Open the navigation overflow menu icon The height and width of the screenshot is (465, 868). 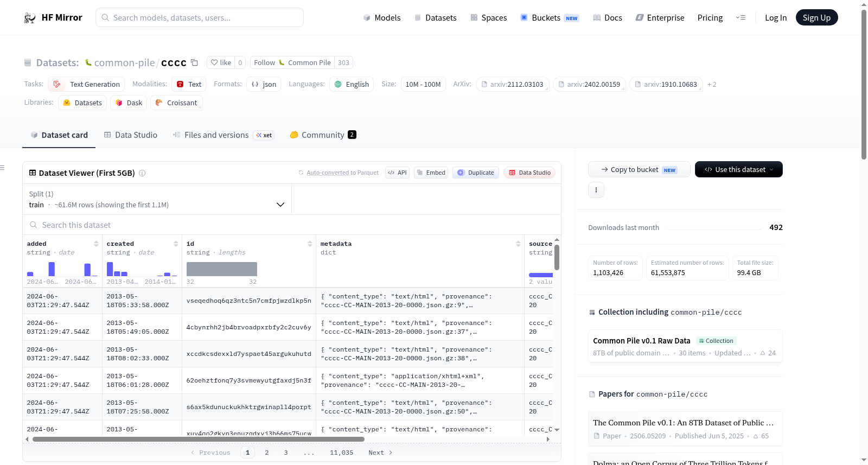tap(741, 18)
